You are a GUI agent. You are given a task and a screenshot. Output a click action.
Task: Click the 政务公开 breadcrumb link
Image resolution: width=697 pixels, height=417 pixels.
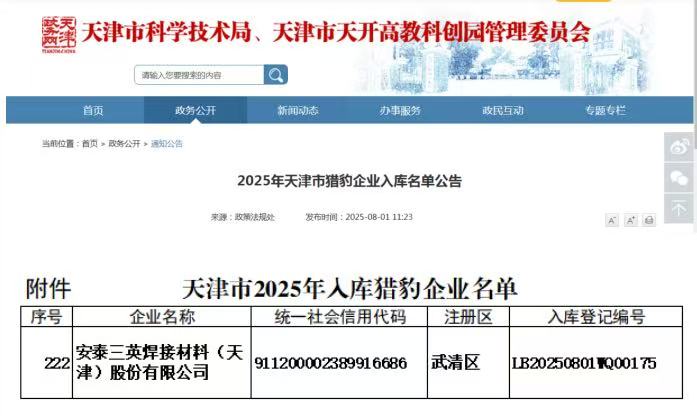(124, 144)
